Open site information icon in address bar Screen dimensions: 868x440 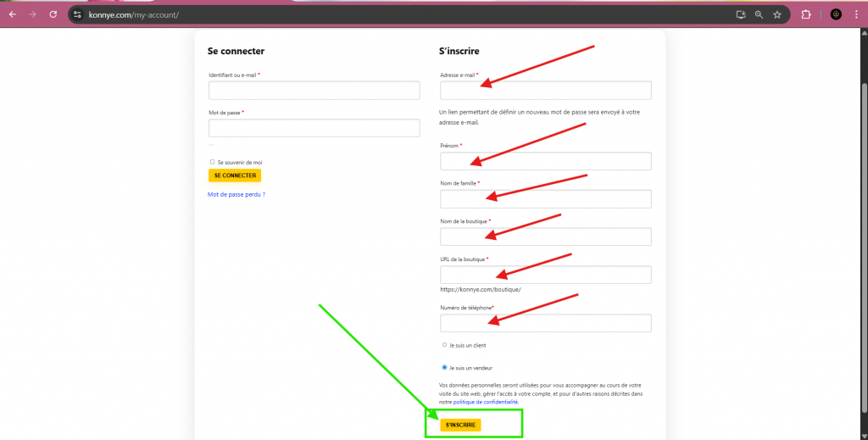click(x=77, y=14)
